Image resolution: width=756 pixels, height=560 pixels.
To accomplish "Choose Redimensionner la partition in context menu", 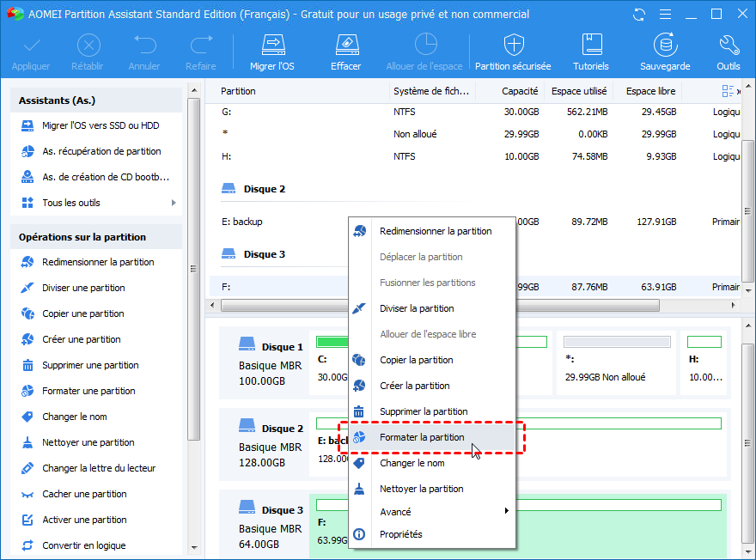I will point(432,231).
